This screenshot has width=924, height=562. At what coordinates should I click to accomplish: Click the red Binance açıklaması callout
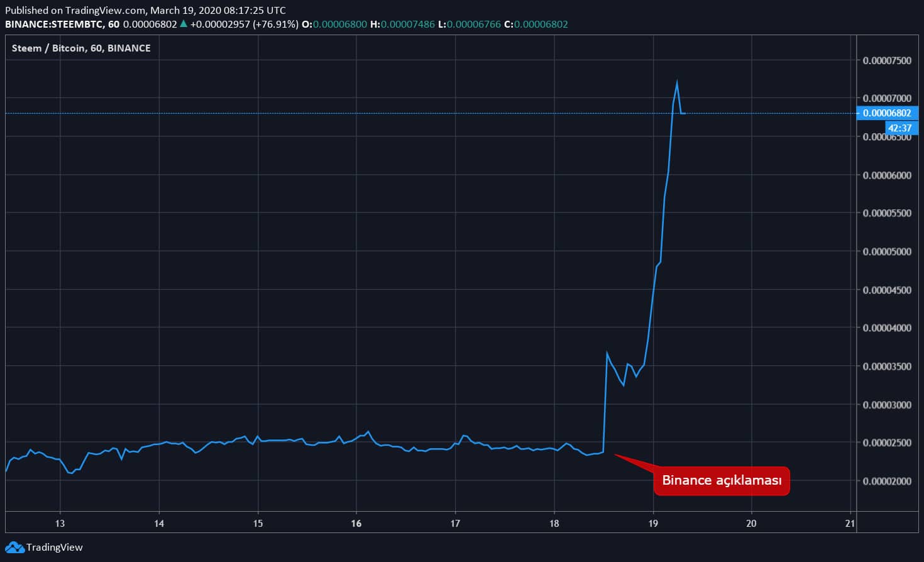(x=721, y=480)
